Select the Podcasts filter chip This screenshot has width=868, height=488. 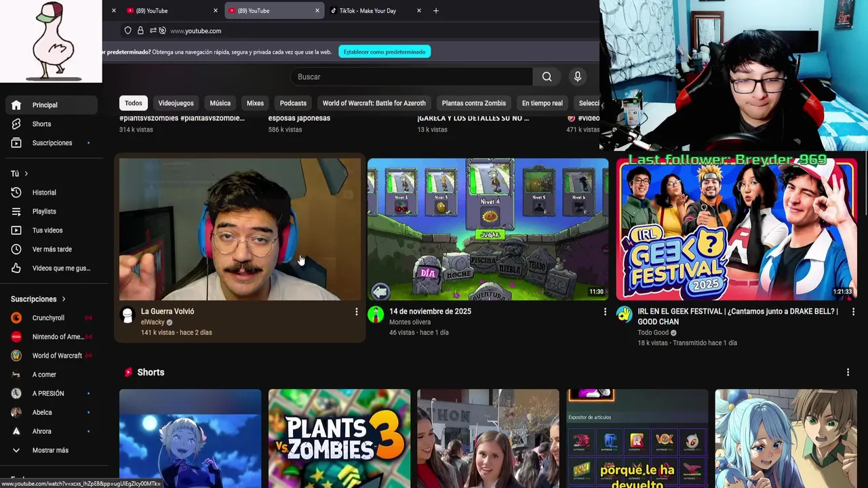tap(293, 103)
